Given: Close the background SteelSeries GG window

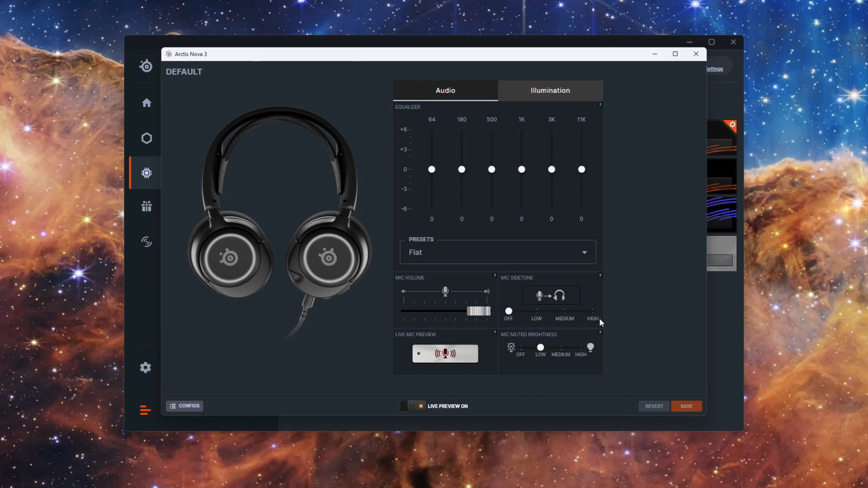Looking at the screenshot, I should 733,42.
